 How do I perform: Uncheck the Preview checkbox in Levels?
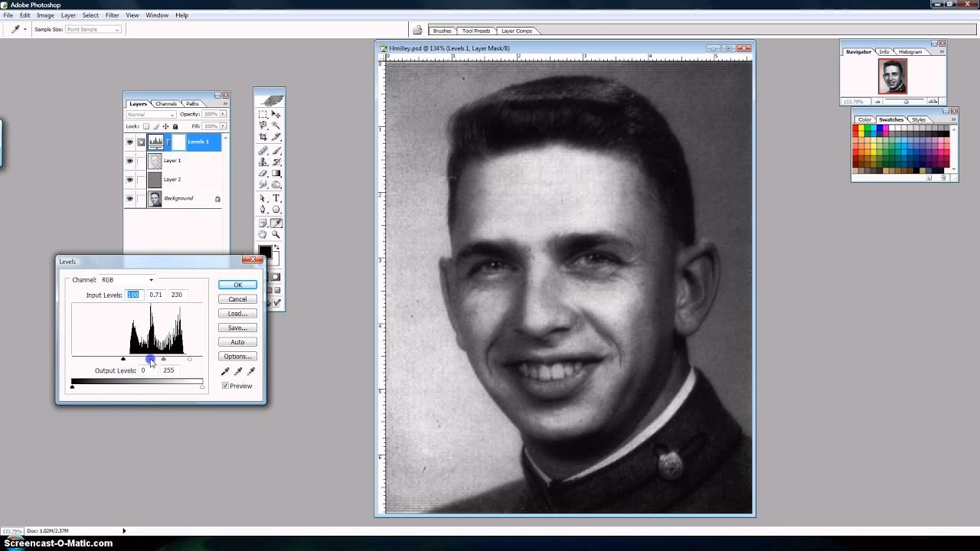[225, 386]
